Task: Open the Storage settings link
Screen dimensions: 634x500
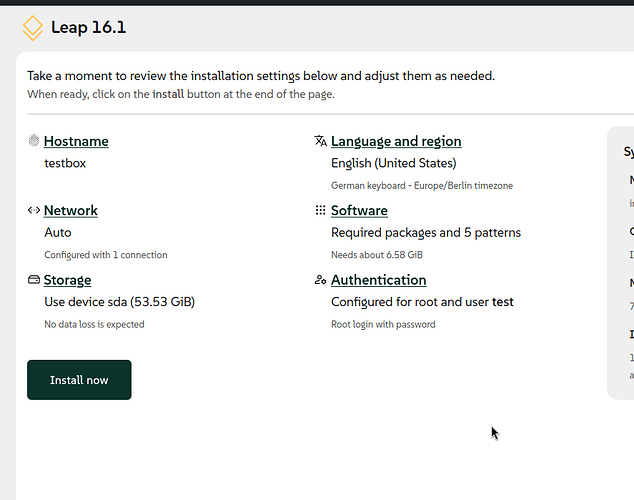Action: 68,280
